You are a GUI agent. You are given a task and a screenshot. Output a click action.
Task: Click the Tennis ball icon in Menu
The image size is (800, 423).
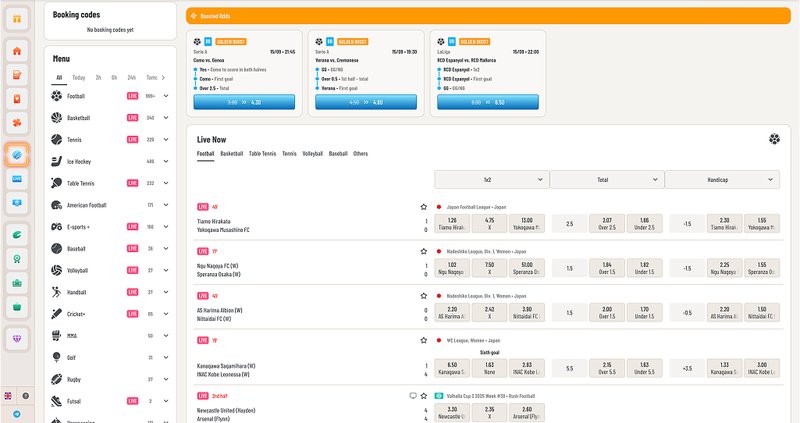click(x=57, y=139)
